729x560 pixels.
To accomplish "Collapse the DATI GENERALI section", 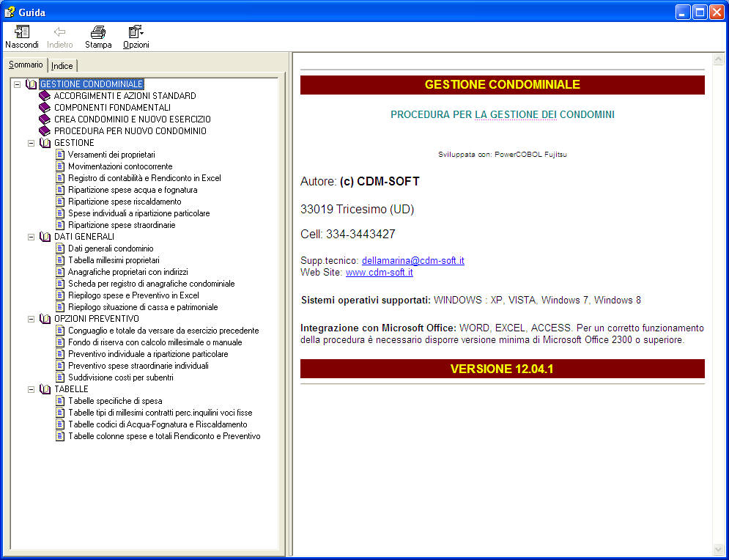I will click(x=32, y=237).
